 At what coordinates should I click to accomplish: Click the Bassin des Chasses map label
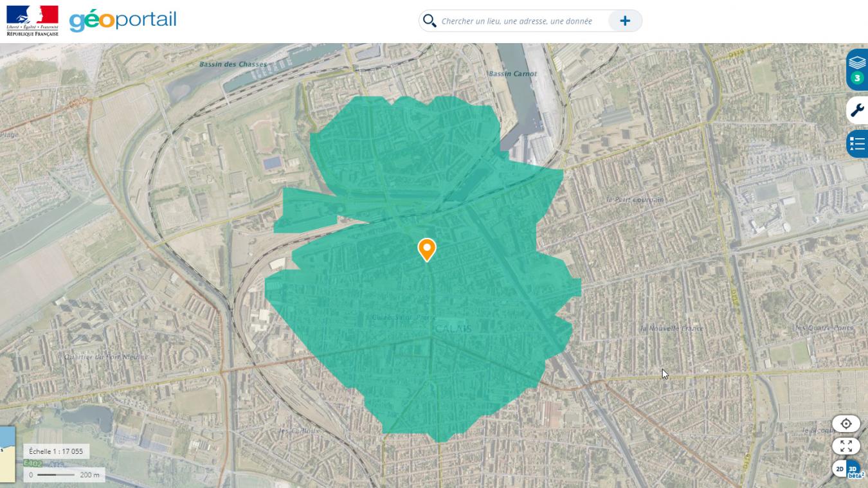(233, 64)
